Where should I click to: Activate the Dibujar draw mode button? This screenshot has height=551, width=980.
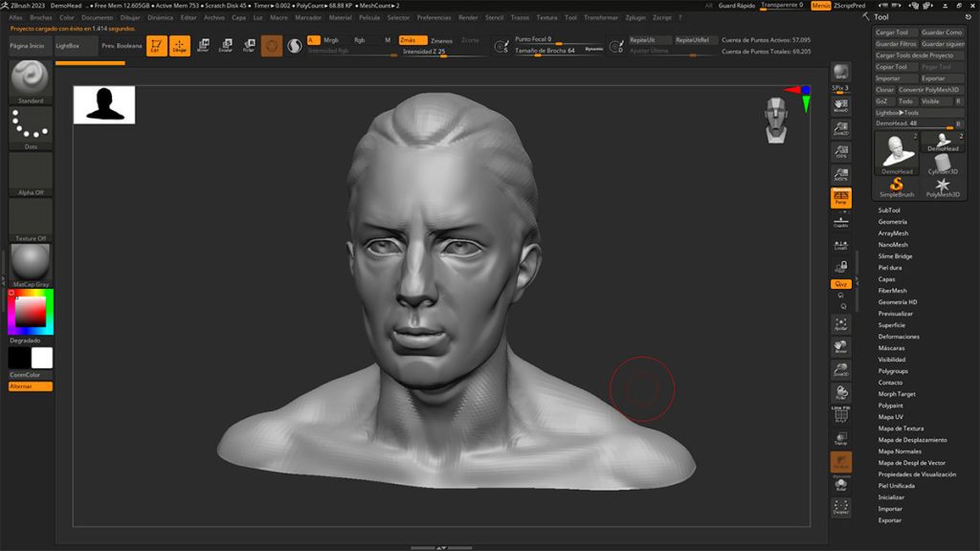click(x=179, y=46)
